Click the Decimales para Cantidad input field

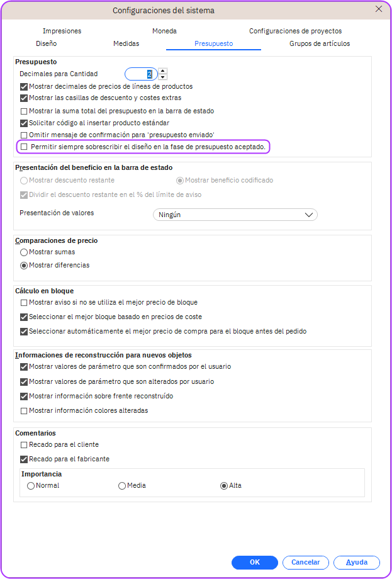(142, 74)
